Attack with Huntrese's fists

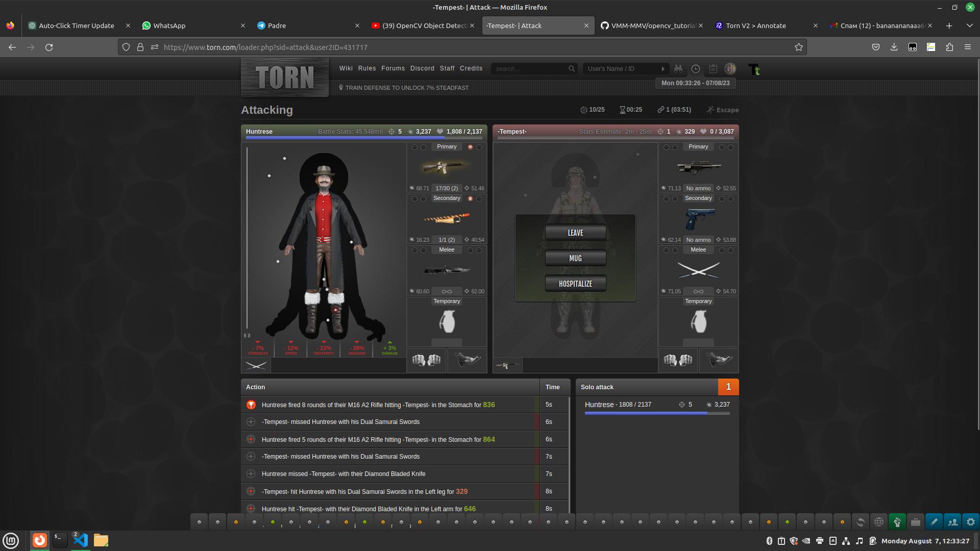(x=427, y=360)
